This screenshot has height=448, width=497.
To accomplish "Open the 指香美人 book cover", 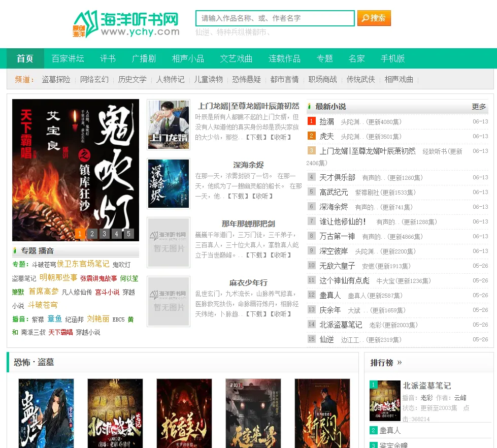I will (184, 413).
